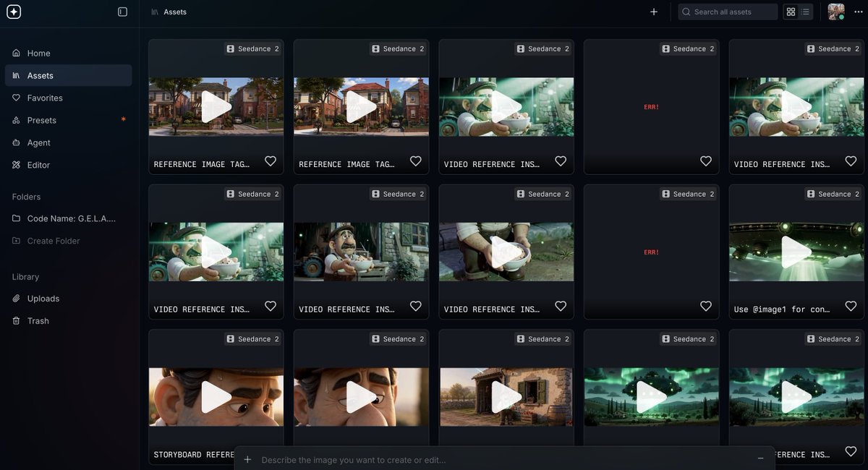Screen dimensions: 868x470
Task: Favorite the man standing by tractor card
Action: pyautogui.click(x=415, y=306)
